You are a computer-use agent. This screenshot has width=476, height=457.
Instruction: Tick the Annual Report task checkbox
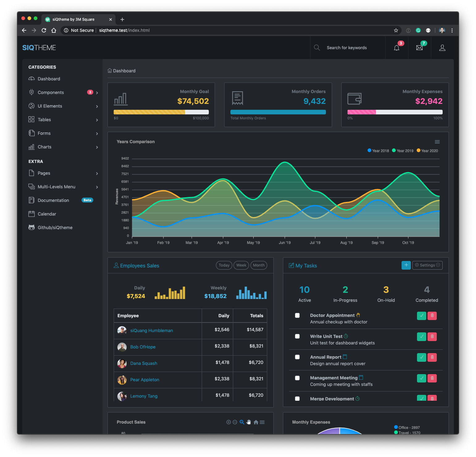click(x=297, y=357)
